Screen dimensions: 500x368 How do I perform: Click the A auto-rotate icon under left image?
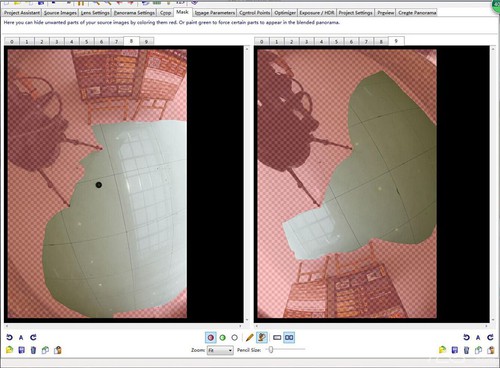point(21,337)
